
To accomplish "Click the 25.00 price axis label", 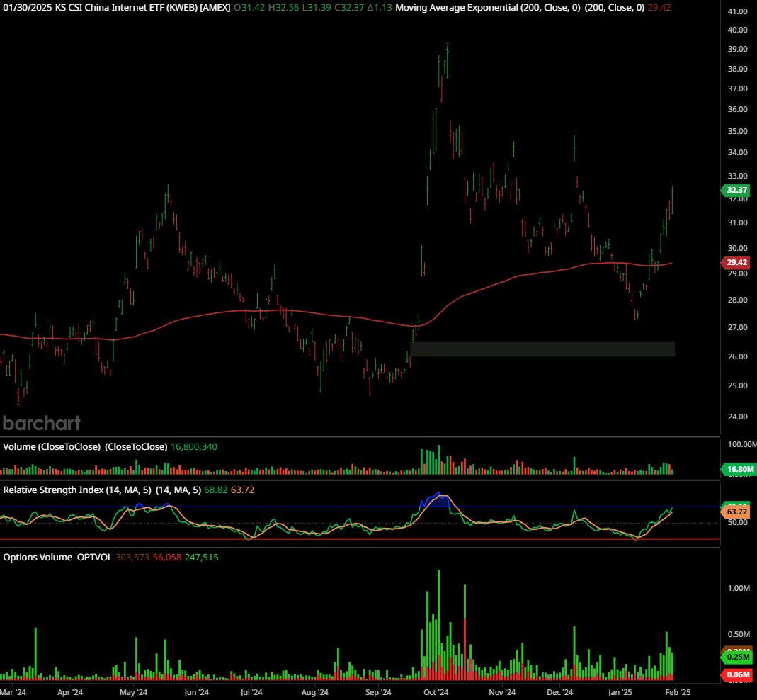I will coord(737,385).
